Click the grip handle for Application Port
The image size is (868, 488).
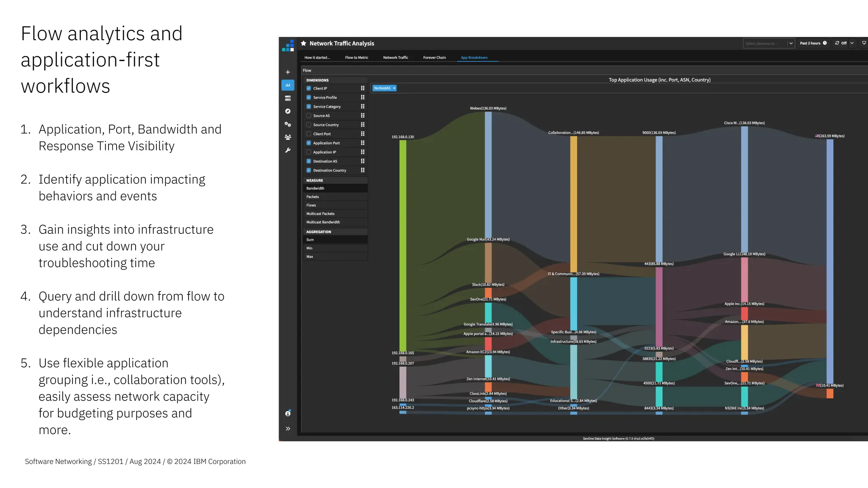(362, 143)
